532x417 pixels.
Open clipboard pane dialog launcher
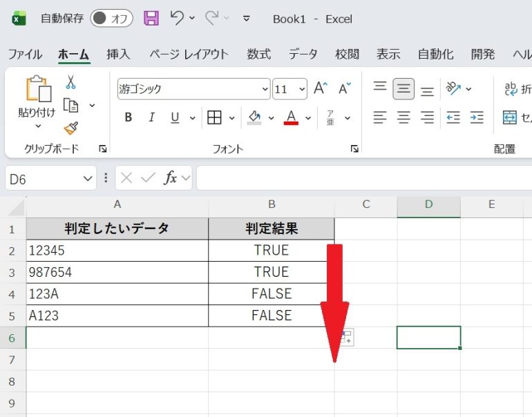pos(102,148)
